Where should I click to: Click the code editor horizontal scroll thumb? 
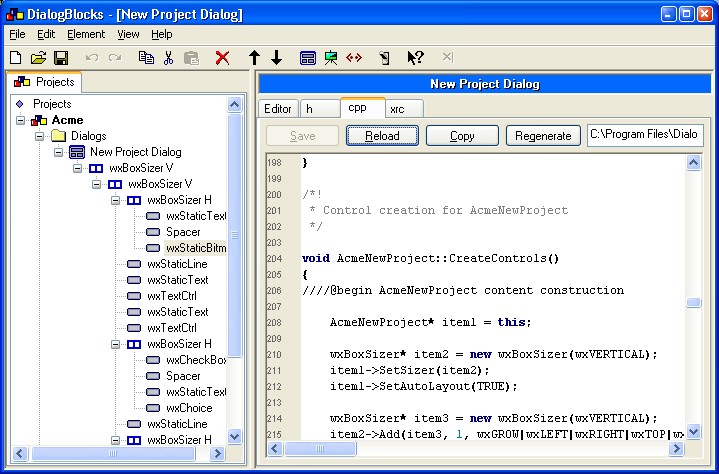320,448
